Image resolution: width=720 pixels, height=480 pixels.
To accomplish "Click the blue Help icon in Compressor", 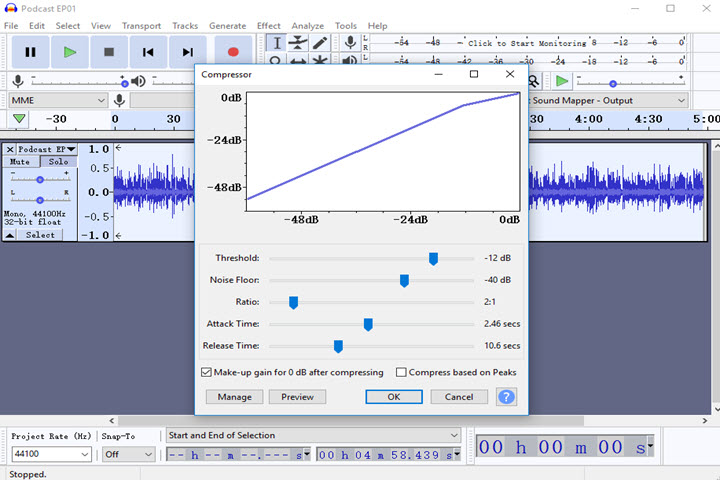I will (507, 397).
